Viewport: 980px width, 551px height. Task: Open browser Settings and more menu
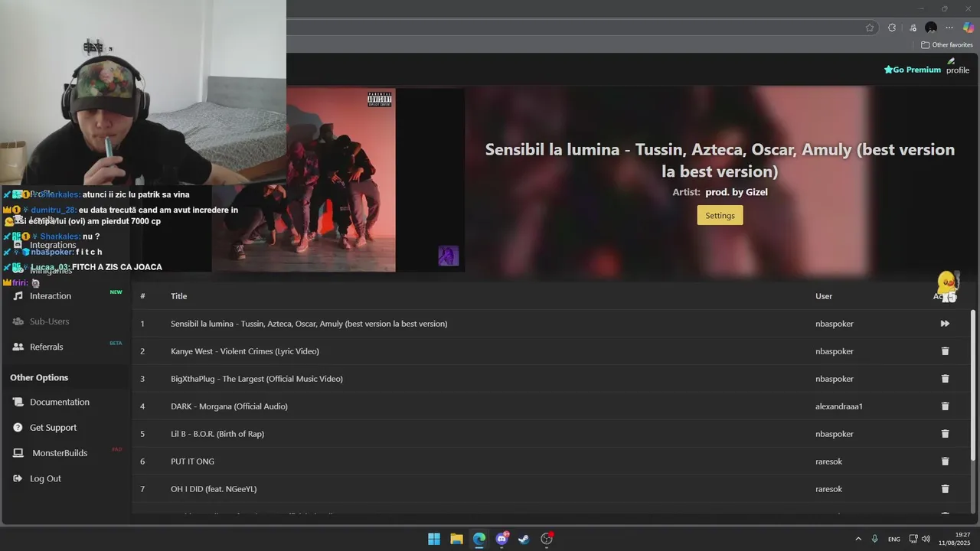949,28
